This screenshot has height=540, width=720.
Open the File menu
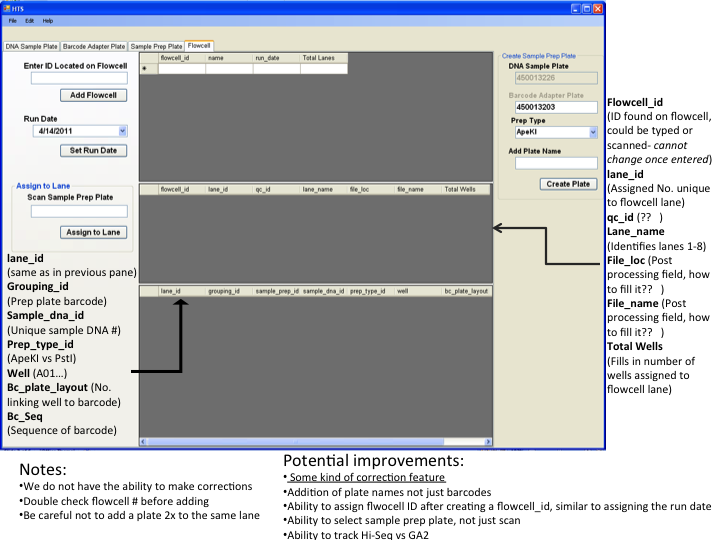pyautogui.click(x=12, y=21)
